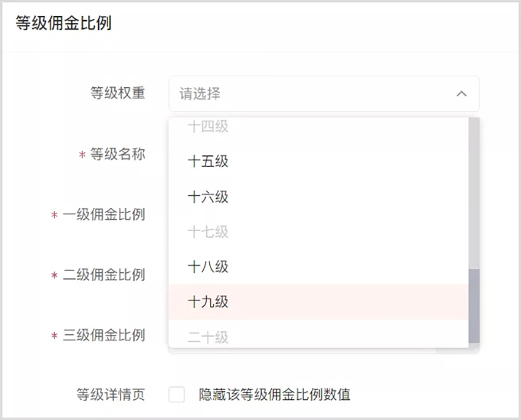Click the 等级佣金比例 panel title
The image size is (521, 420).
pos(63,23)
